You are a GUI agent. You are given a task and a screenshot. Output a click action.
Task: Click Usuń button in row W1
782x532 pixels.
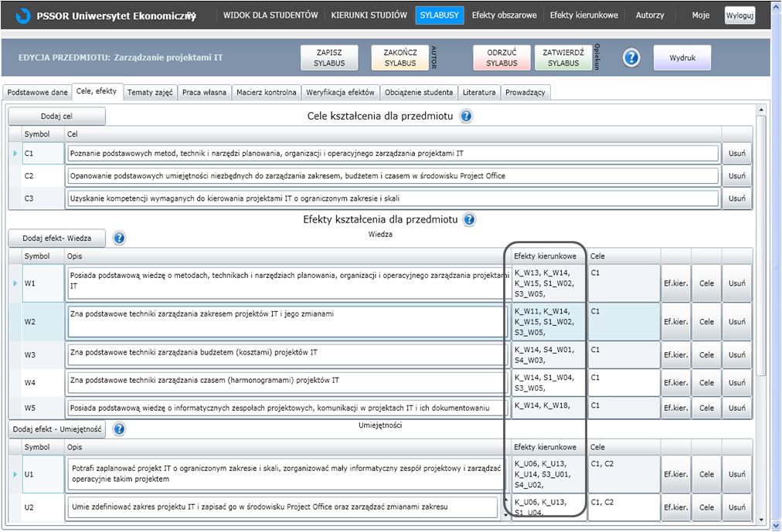(736, 283)
